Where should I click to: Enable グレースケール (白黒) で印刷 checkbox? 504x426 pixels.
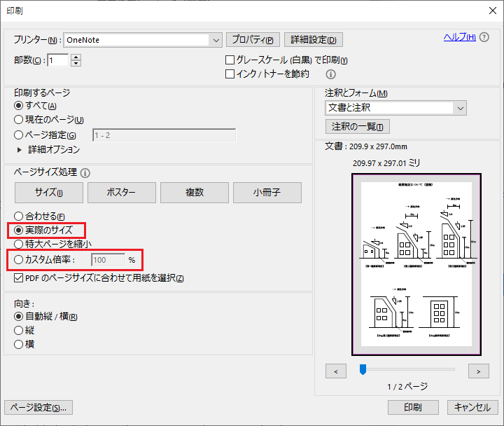(230, 60)
